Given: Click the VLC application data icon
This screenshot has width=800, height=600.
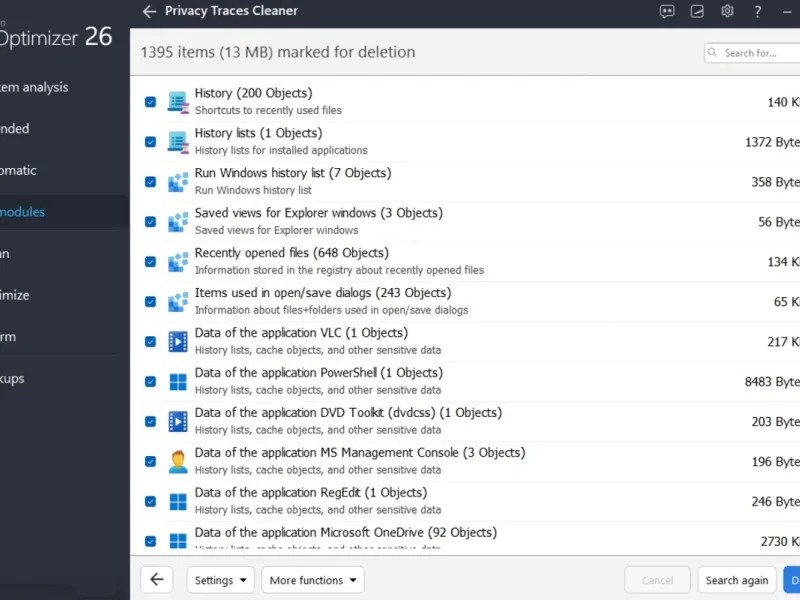Looking at the screenshot, I should pos(178,341).
